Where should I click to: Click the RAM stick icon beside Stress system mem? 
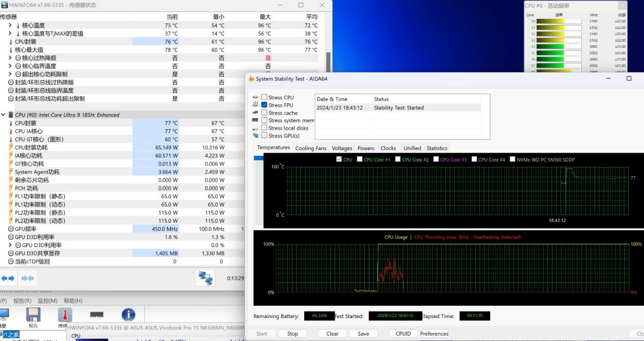pyautogui.click(x=255, y=121)
